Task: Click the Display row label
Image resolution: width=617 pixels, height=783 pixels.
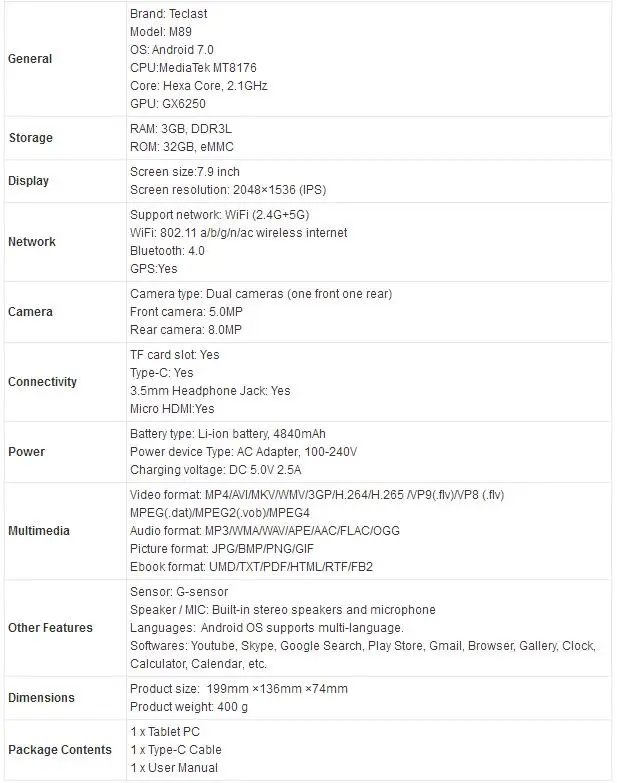Action: pyautogui.click(x=28, y=181)
